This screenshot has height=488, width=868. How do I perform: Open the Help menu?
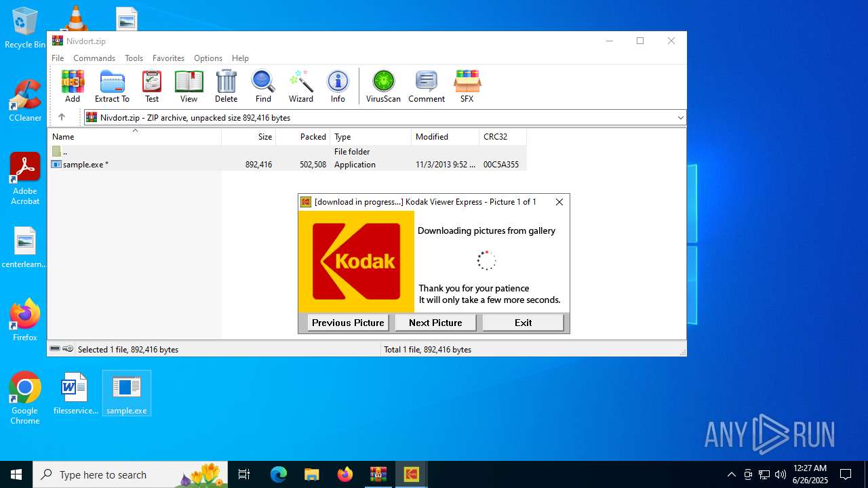240,58
